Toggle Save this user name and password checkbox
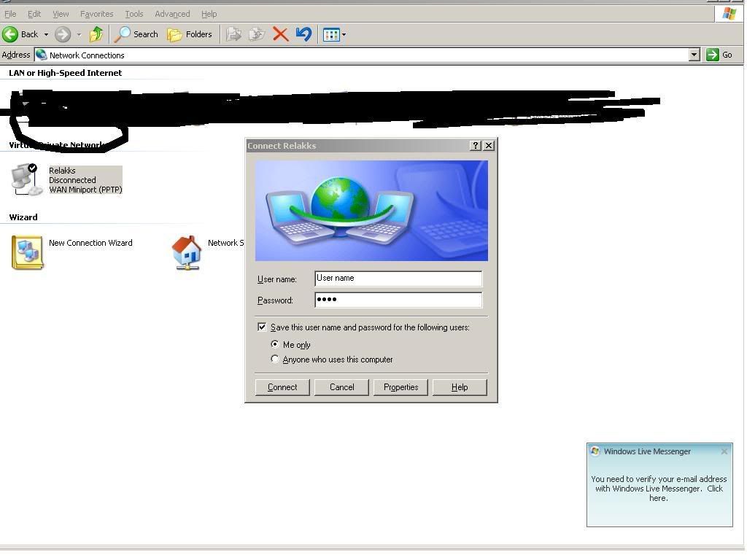Viewport: 747px width, 560px height. tap(262, 327)
